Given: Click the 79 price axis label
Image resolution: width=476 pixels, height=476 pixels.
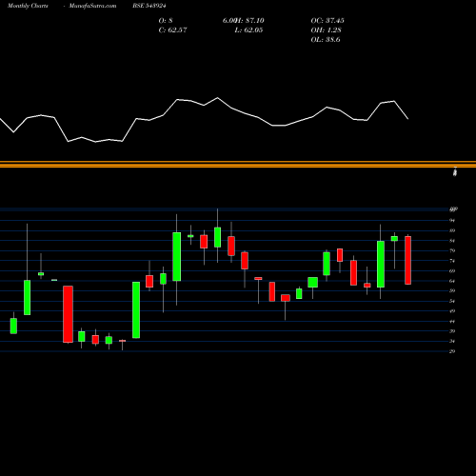Looking at the screenshot, I should 452,250.
